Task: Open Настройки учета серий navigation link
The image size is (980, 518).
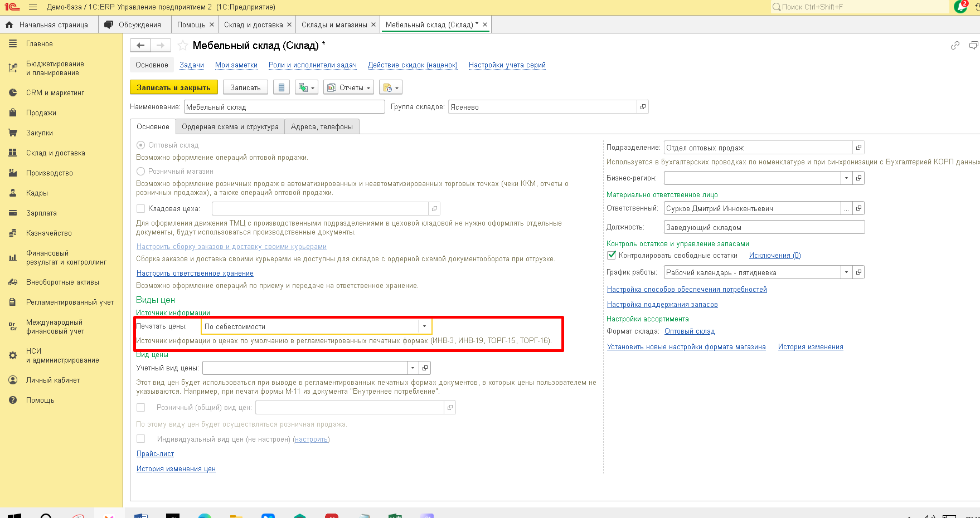Action: tap(507, 65)
